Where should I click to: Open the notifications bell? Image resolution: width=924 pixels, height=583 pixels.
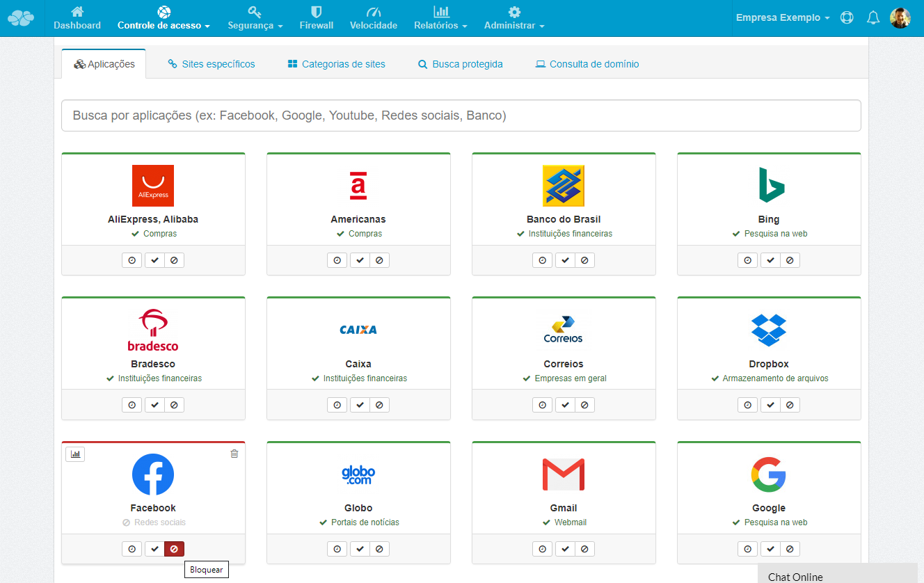click(873, 18)
